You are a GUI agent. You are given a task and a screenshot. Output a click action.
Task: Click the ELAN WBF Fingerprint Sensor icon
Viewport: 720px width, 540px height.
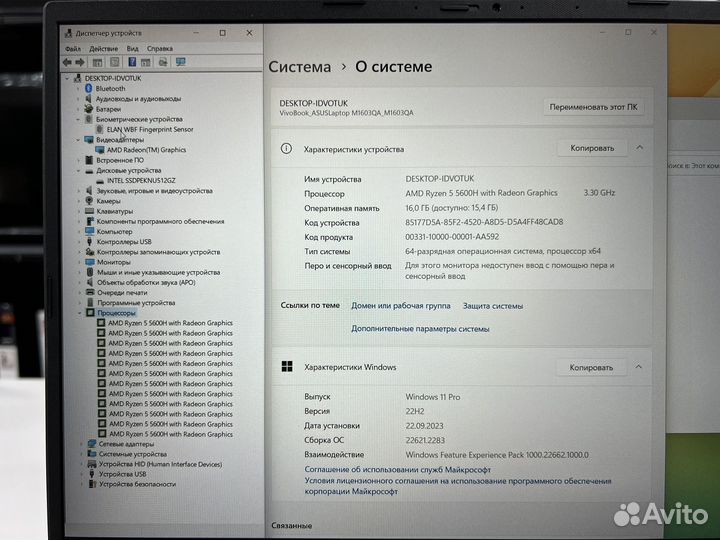click(100, 129)
